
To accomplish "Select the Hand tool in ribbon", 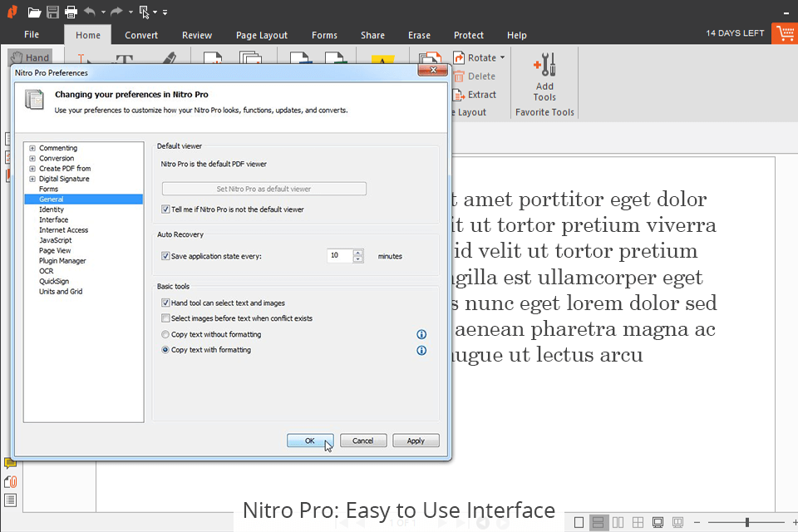I will [30, 57].
